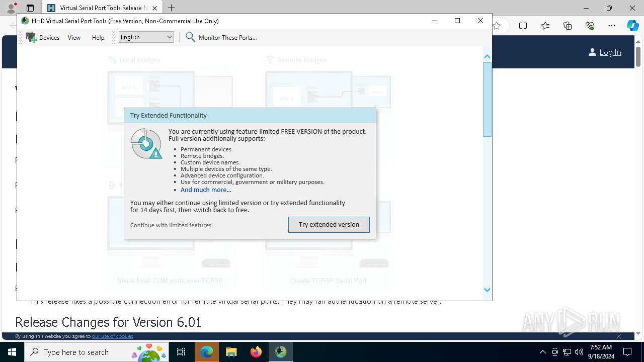
Task: Click Try extended version button
Action: click(x=329, y=225)
